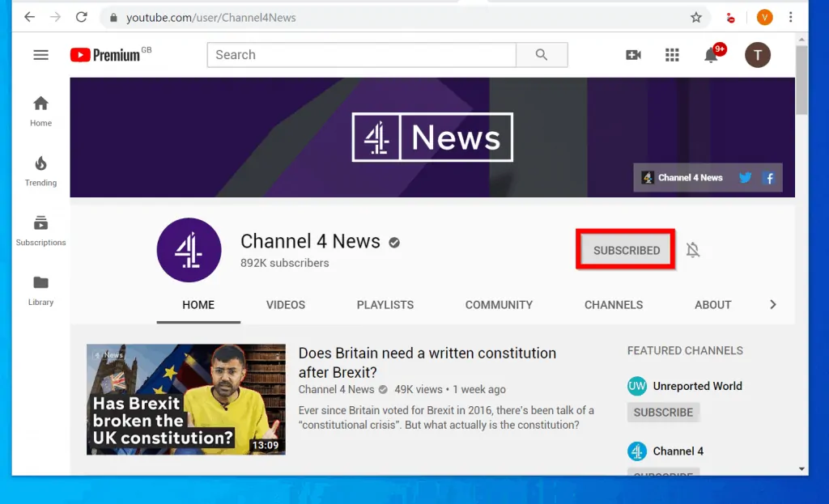Click the browser address bar URL
829x504 pixels.
click(211, 18)
